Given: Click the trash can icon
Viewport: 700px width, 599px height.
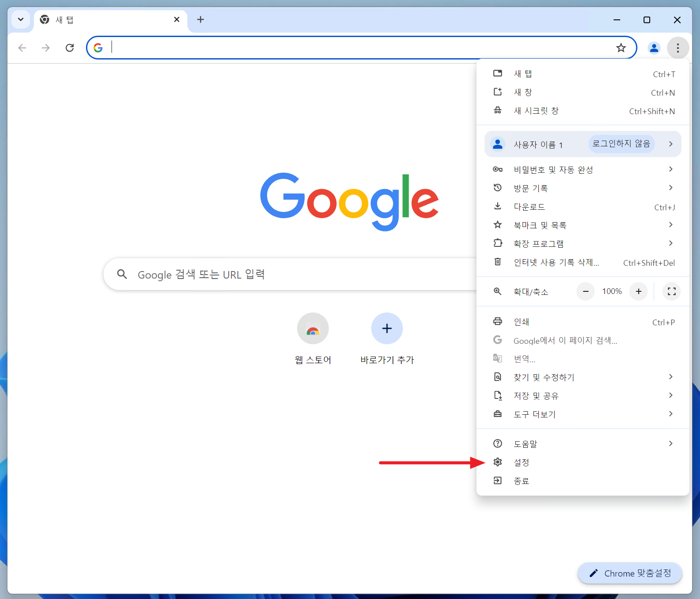Looking at the screenshot, I should (x=498, y=262).
